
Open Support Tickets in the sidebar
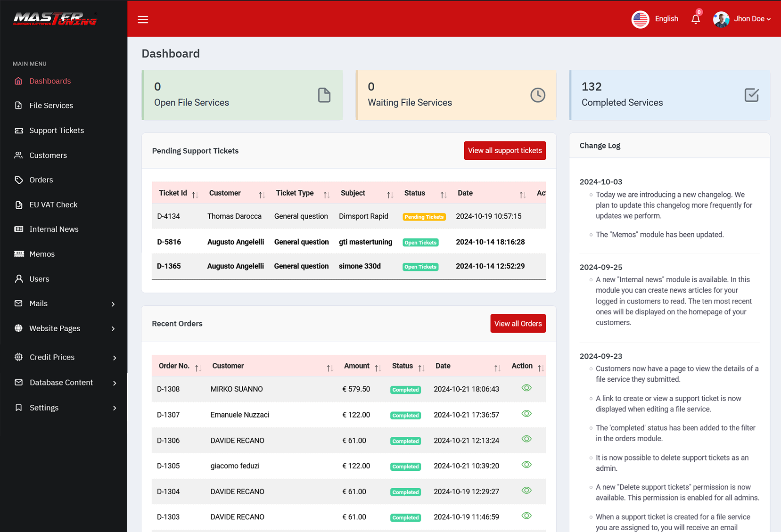[57, 131]
